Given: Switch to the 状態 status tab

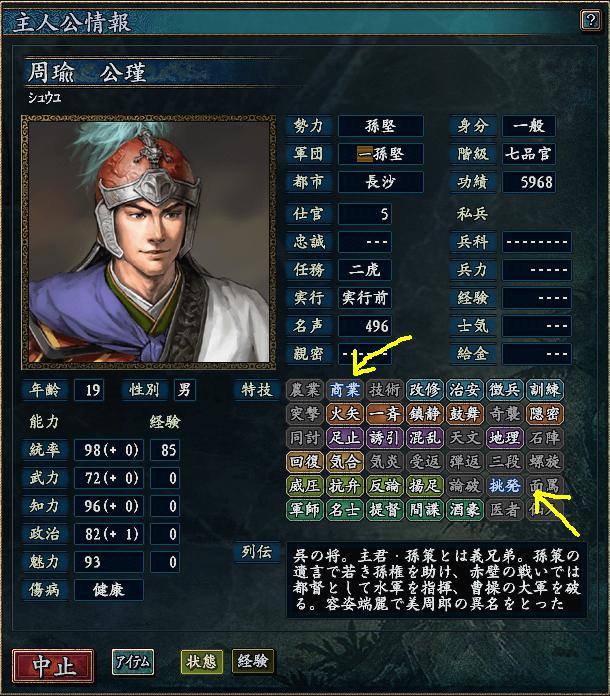Looking at the screenshot, I should (x=202, y=662).
